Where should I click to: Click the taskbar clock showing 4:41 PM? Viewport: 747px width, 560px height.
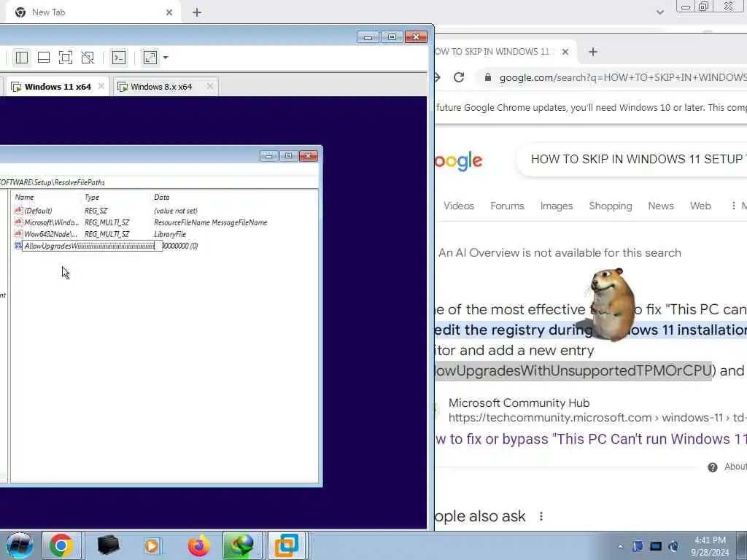point(710,546)
